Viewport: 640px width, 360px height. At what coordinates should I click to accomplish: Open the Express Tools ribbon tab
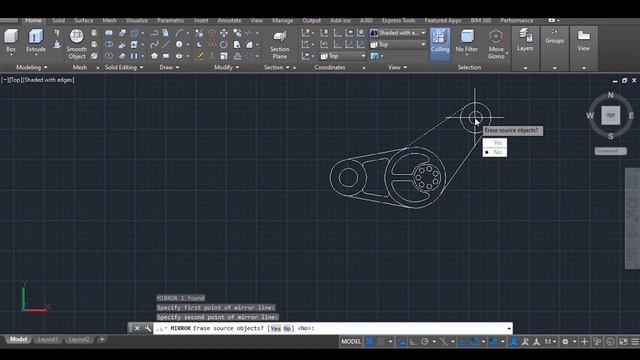(x=398, y=20)
